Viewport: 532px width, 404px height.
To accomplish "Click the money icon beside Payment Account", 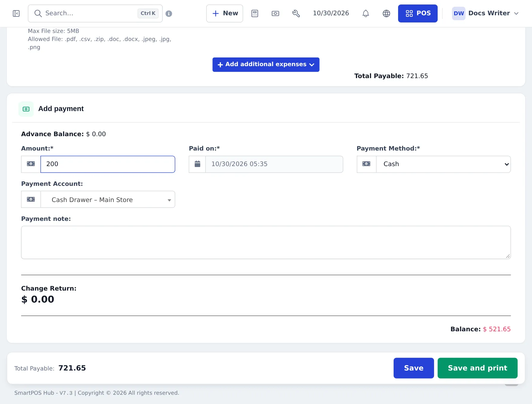I will tap(31, 199).
